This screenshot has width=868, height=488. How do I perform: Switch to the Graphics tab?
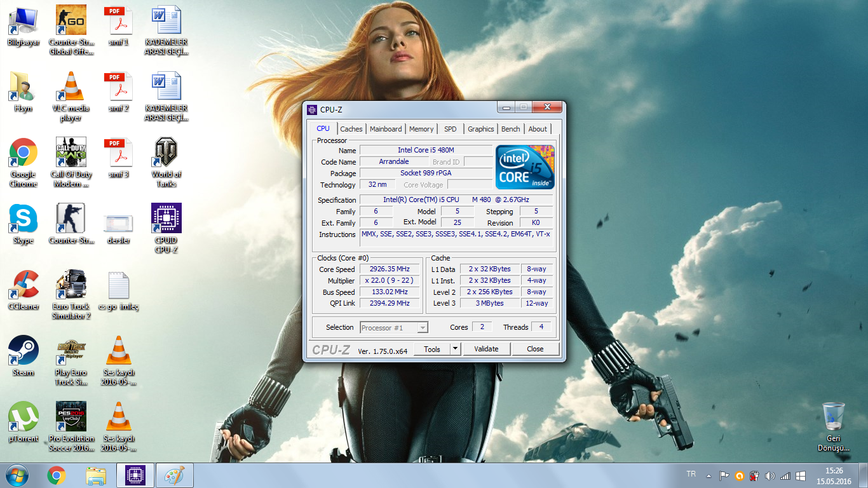[481, 129]
